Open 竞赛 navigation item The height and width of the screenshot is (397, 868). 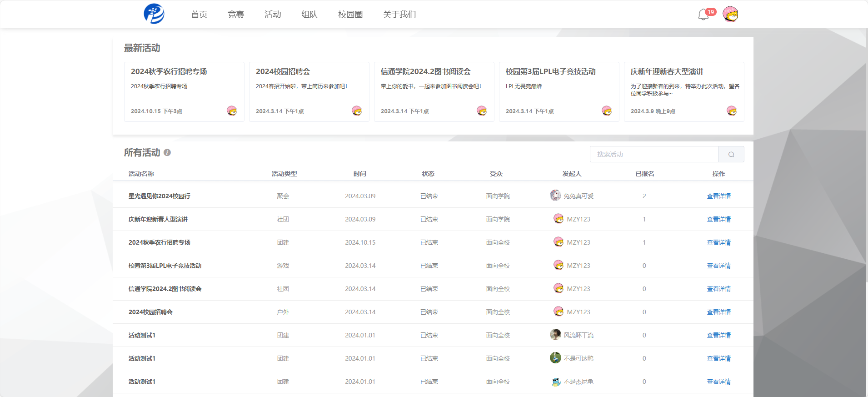[236, 15]
